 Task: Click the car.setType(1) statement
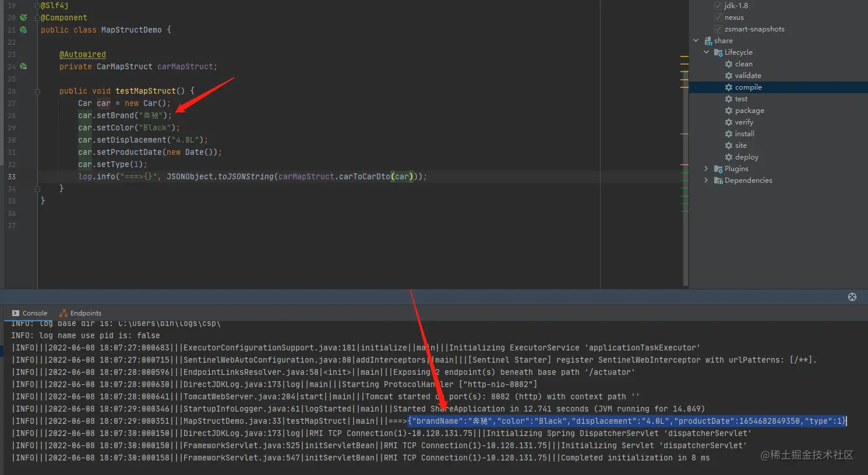pyautogui.click(x=112, y=164)
